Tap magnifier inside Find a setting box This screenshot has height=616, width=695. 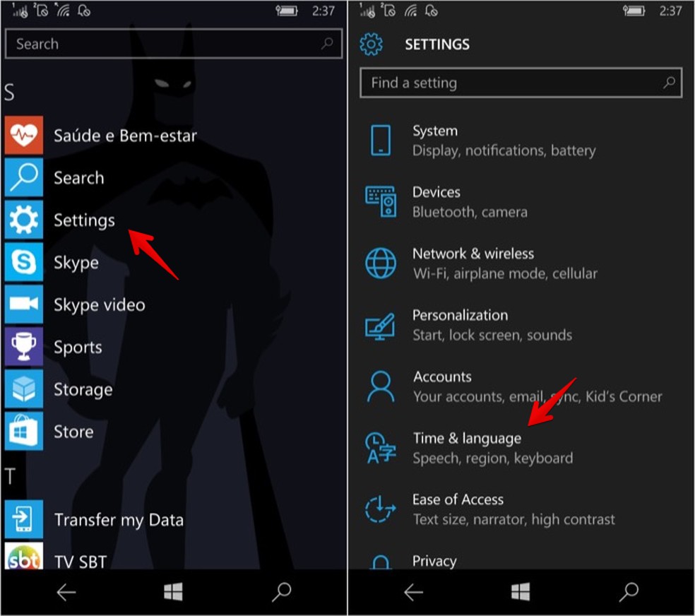669,82
